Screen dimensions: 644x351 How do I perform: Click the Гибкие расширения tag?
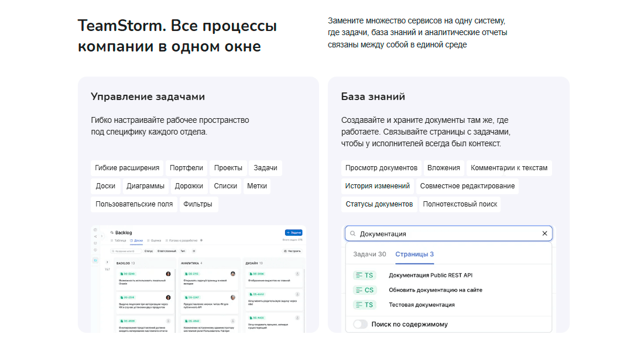click(x=127, y=168)
